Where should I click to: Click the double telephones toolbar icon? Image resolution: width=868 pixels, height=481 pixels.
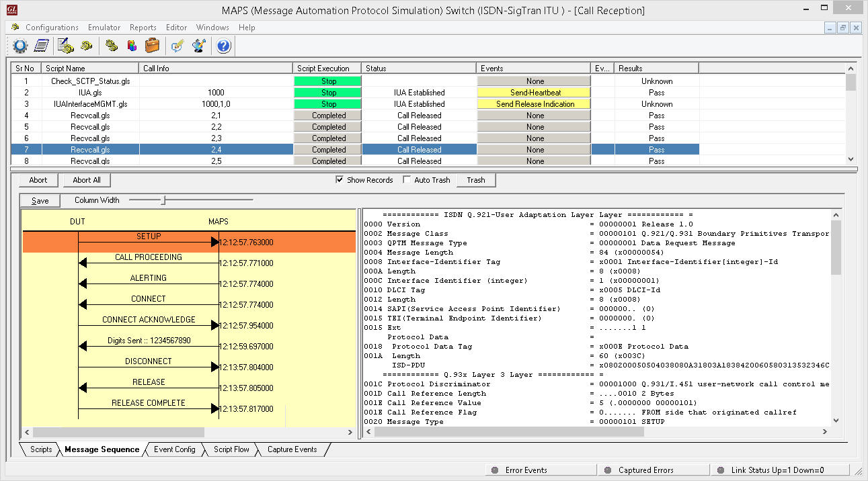point(112,46)
